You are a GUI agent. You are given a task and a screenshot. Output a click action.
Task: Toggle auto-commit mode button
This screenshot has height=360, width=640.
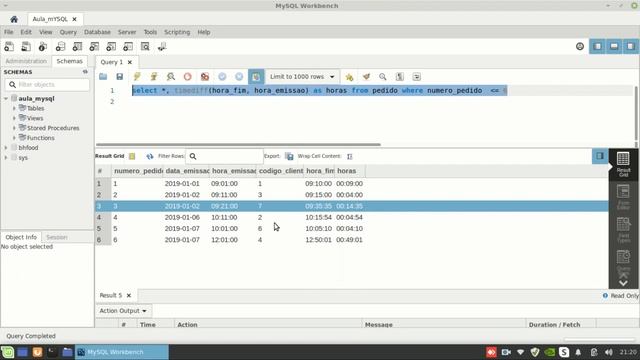(x=256, y=77)
